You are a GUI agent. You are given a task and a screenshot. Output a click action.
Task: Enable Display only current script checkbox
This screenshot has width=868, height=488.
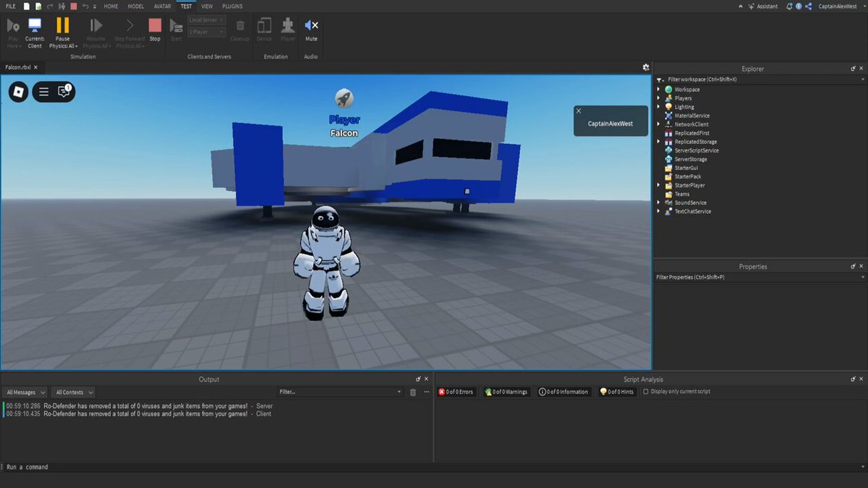[646, 392]
